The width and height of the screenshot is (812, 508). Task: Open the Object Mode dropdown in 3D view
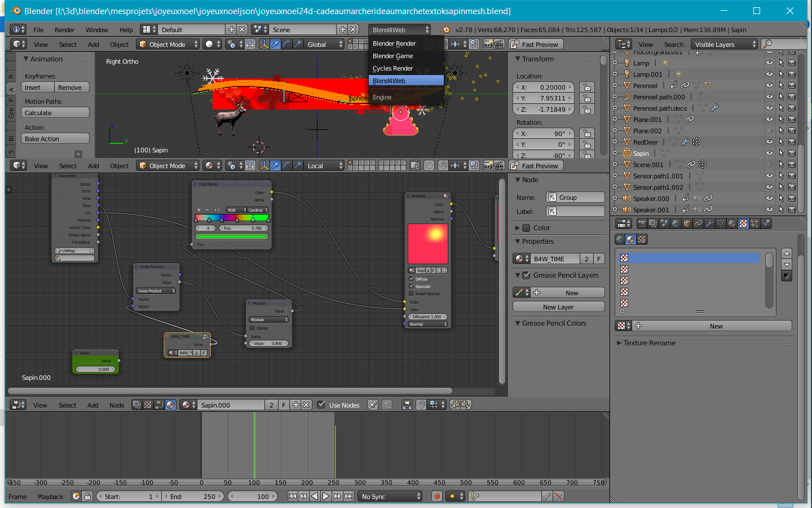169,44
